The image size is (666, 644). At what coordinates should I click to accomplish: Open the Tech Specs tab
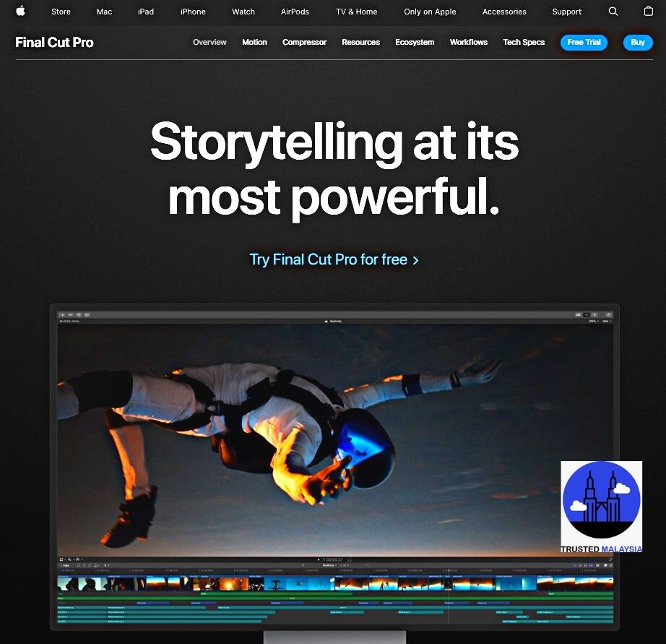(x=524, y=42)
